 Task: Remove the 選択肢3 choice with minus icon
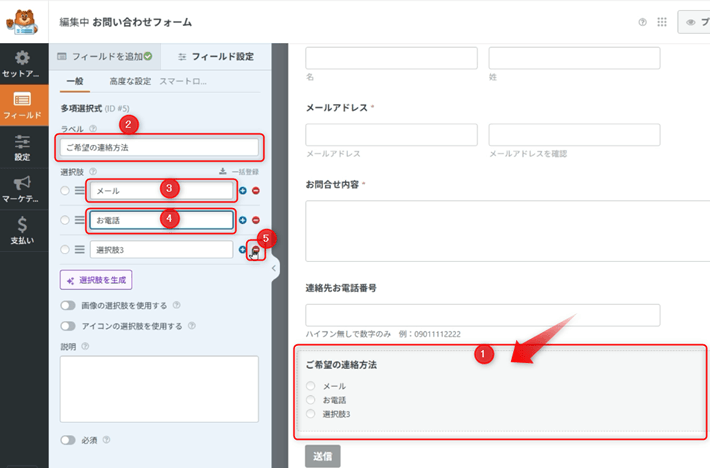(x=256, y=250)
